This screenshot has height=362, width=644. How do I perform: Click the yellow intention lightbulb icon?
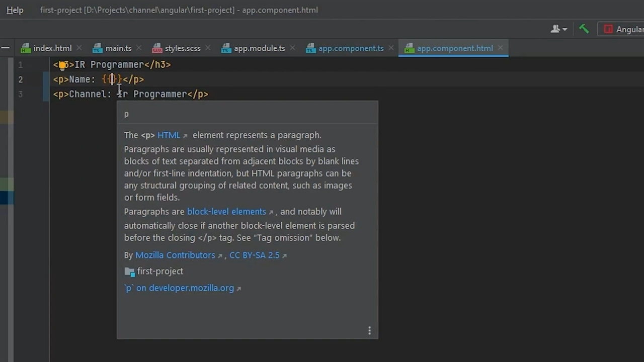click(63, 64)
